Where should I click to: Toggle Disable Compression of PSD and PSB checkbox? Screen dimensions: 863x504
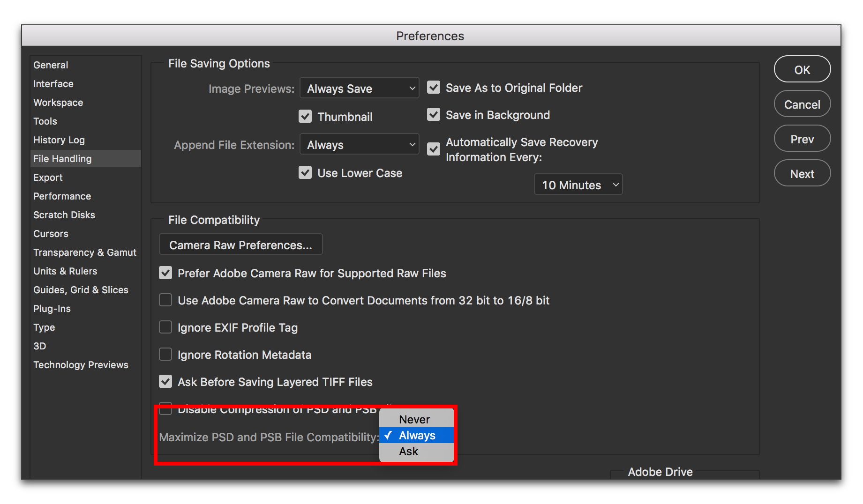click(x=165, y=408)
